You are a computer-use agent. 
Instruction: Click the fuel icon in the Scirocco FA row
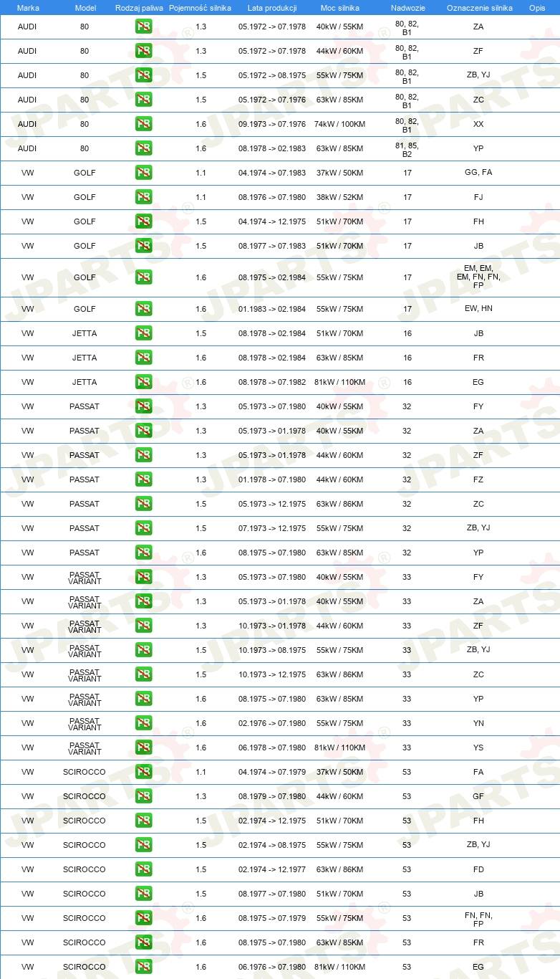tap(143, 772)
